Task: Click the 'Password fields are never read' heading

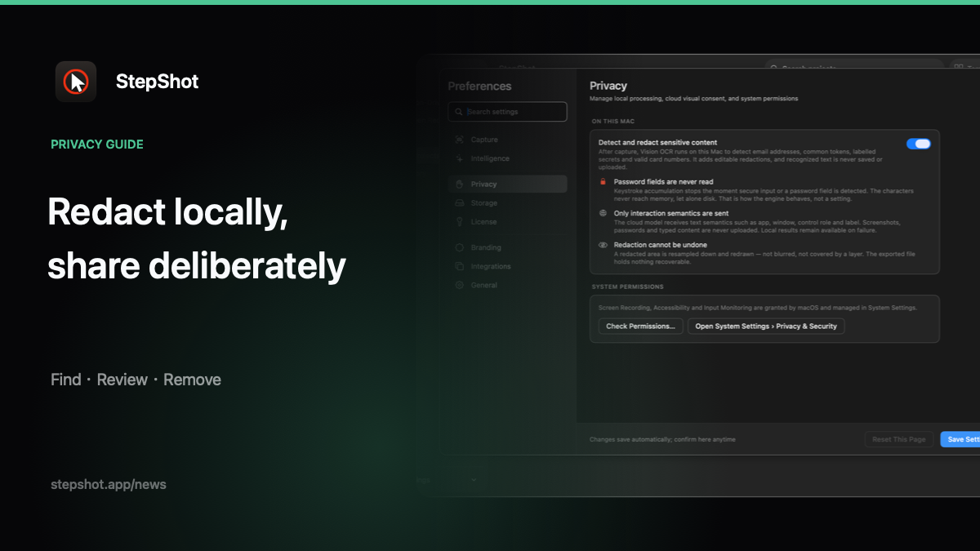Action: 663,181
